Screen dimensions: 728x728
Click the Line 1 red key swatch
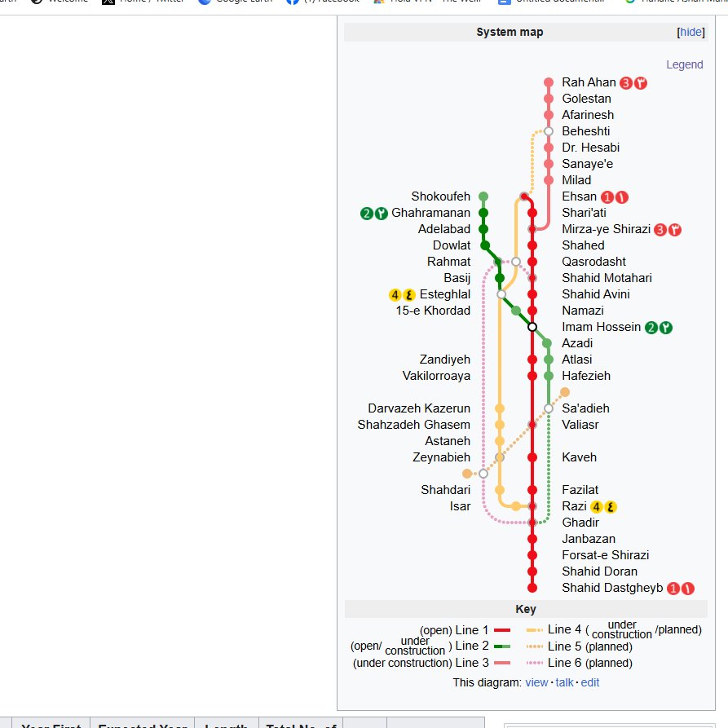pyautogui.click(x=502, y=630)
